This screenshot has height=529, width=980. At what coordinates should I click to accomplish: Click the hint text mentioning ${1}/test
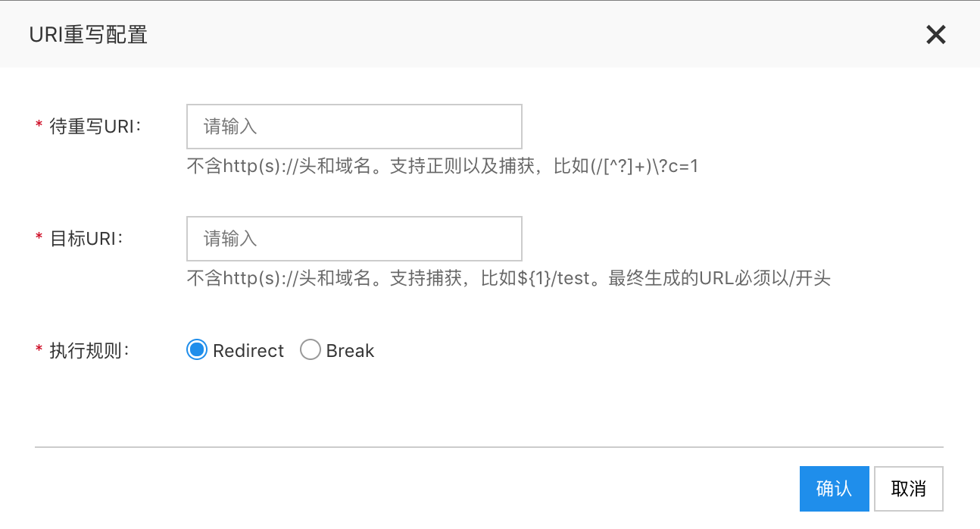[x=509, y=278]
